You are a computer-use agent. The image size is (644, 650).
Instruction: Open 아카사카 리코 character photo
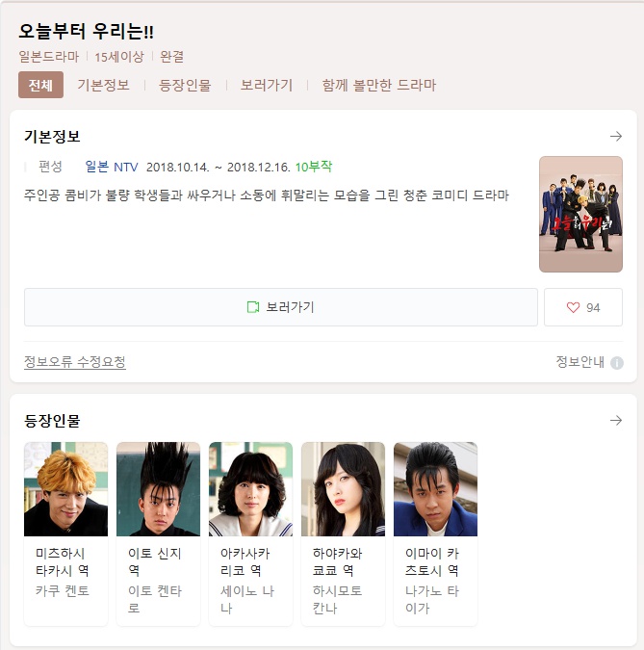tap(250, 489)
